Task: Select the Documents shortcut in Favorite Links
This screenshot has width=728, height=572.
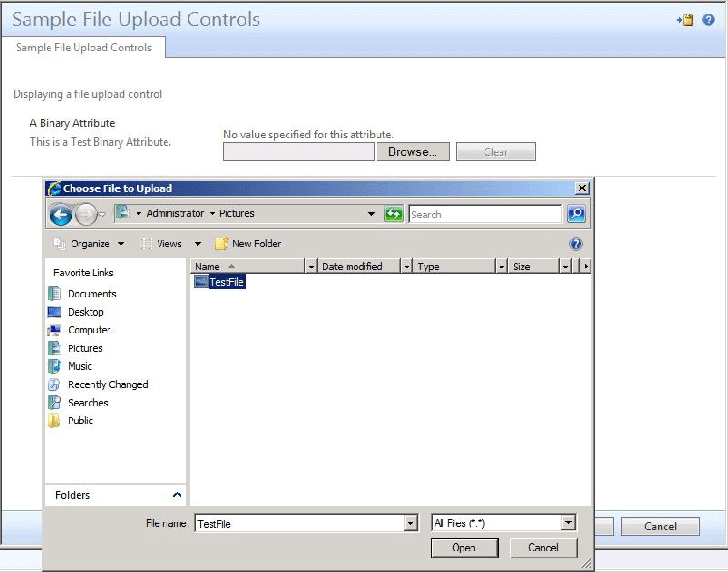Action: (91, 293)
